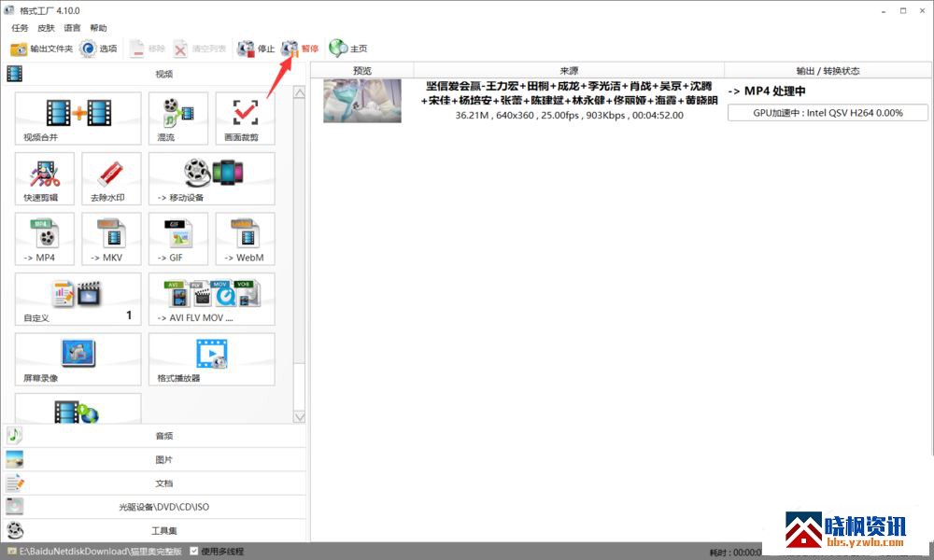Open the -> AVI FLV MOV converter
Image resolution: width=934 pixels, height=560 pixels.
pos(212,299)
